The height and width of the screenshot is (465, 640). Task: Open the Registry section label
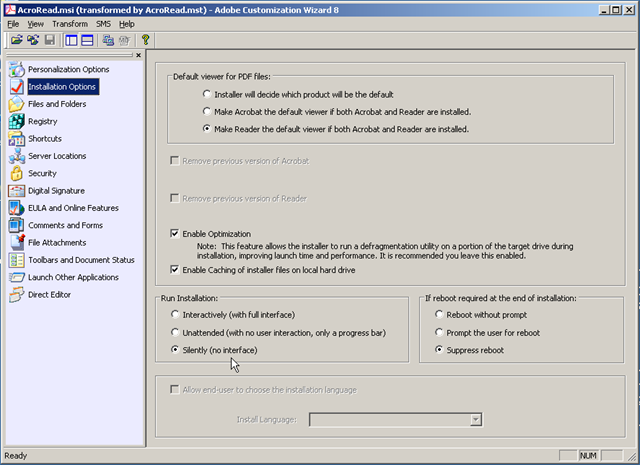click(x=42, y=121)
